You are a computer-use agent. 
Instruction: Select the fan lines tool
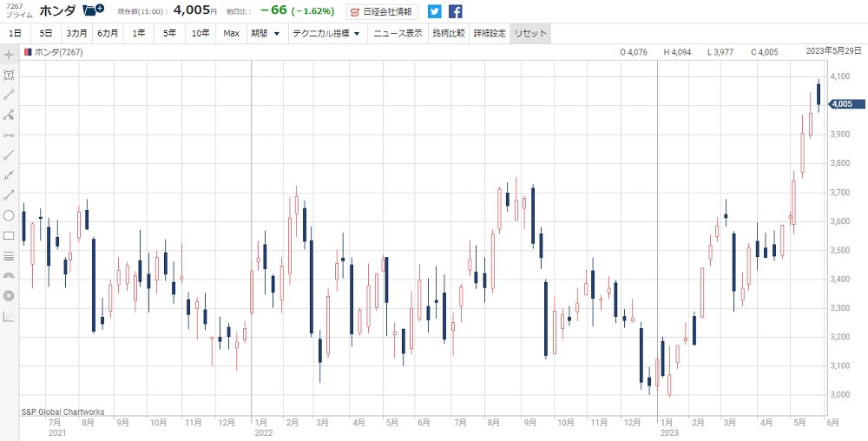coord(9,316)
